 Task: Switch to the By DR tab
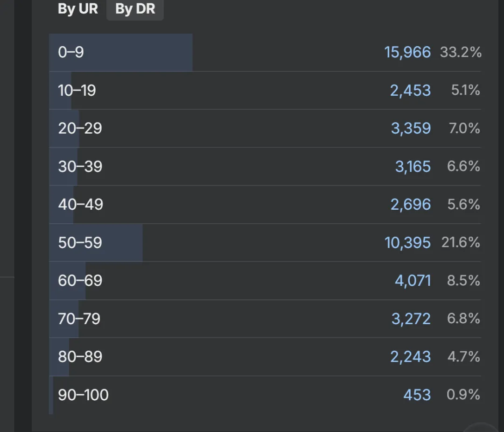[135, 9]
